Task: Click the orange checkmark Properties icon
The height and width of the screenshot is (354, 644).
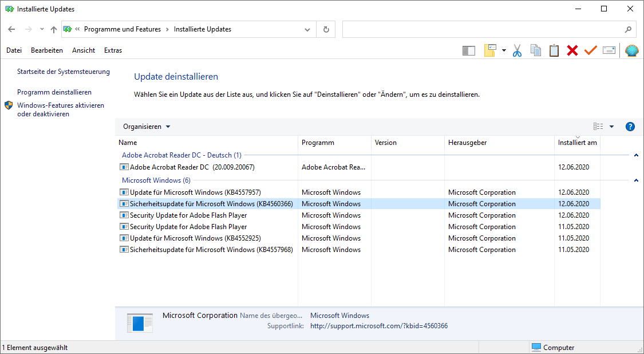Action: [590, 50]
